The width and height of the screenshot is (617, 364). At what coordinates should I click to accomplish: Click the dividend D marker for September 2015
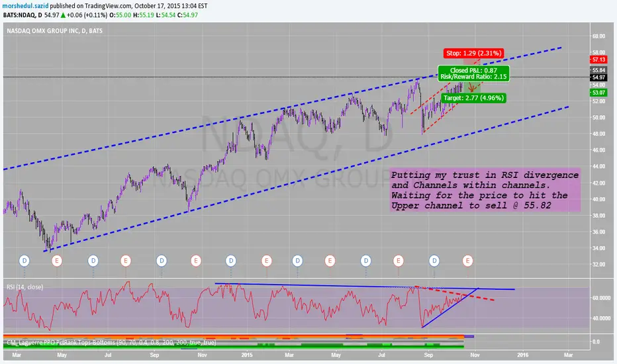(434, 261)
